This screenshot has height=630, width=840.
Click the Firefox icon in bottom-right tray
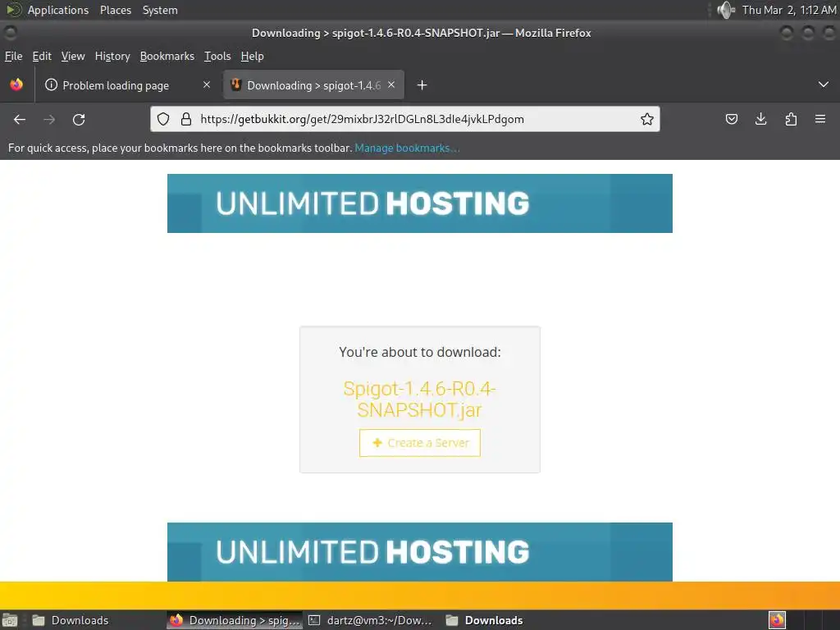pyautogui.click(x=778, y=620)
